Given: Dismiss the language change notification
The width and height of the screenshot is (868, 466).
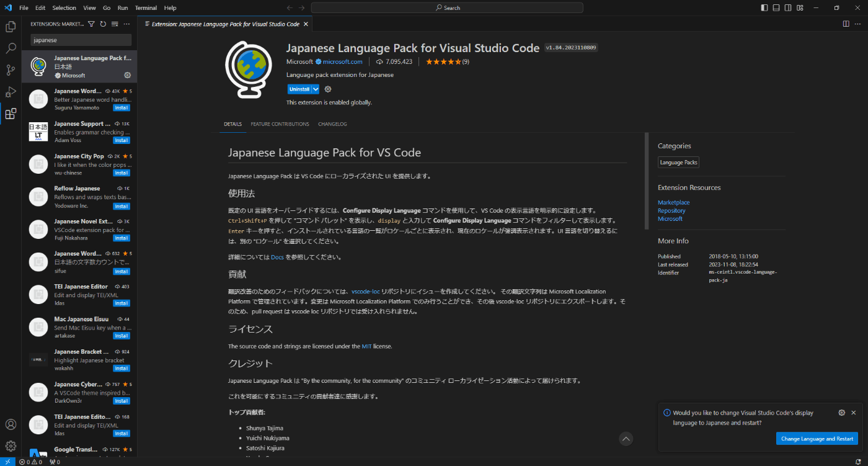Looking at the screenshot, I should click(853, 413).
